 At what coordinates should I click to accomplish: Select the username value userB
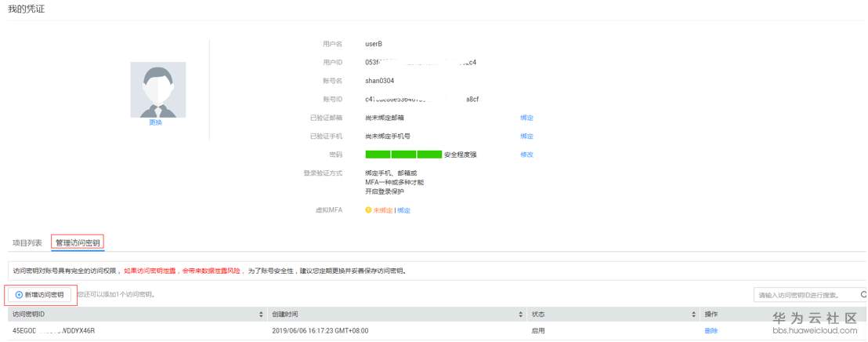(x=374, y=44)
